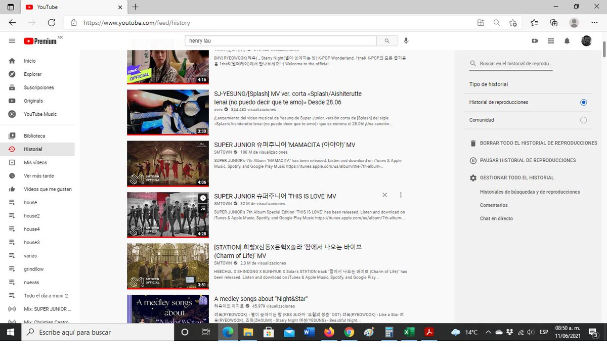
Task: Open Word from the taskbar
Action: (309, 332)
